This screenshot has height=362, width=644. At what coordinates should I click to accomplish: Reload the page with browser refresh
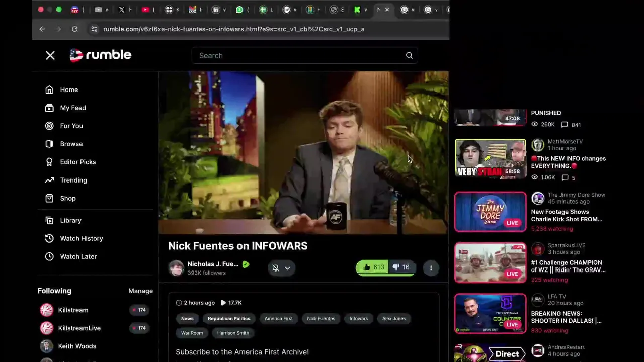(x=74, y=29)
